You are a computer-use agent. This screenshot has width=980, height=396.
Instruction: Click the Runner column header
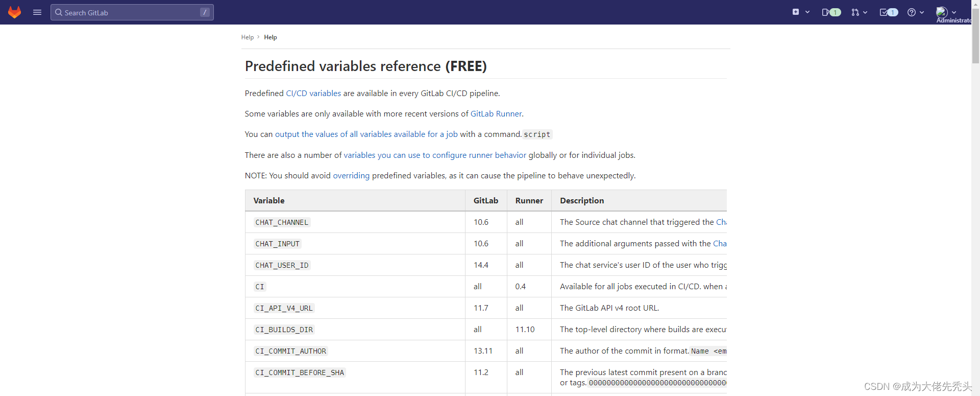point(529,201)
